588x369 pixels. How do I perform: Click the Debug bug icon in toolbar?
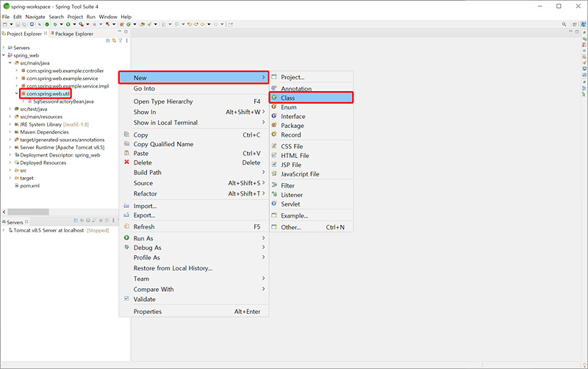pos(55,24)
